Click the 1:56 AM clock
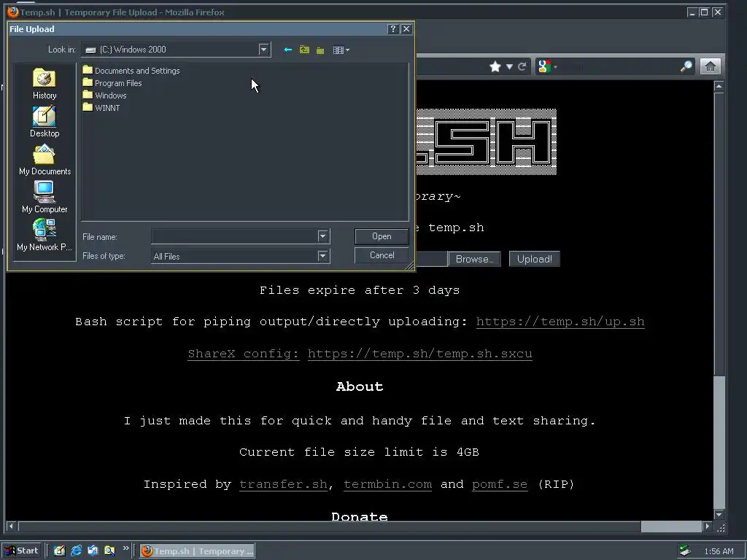The height and width of the screenshot is (560, 747). (x=719, y=551)
